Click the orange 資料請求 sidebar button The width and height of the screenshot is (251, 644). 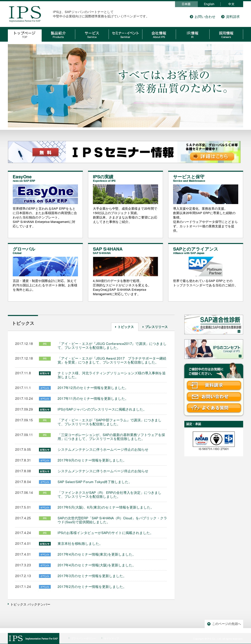click(214, 385)
